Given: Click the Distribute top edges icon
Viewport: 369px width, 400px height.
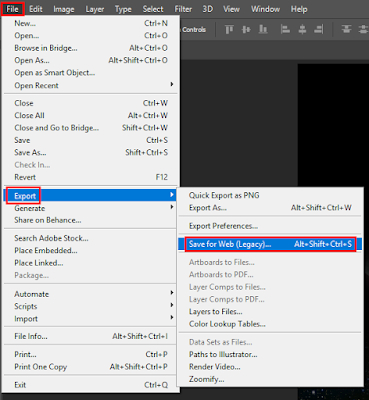Looking at the screenshot, I should [347, 30].
